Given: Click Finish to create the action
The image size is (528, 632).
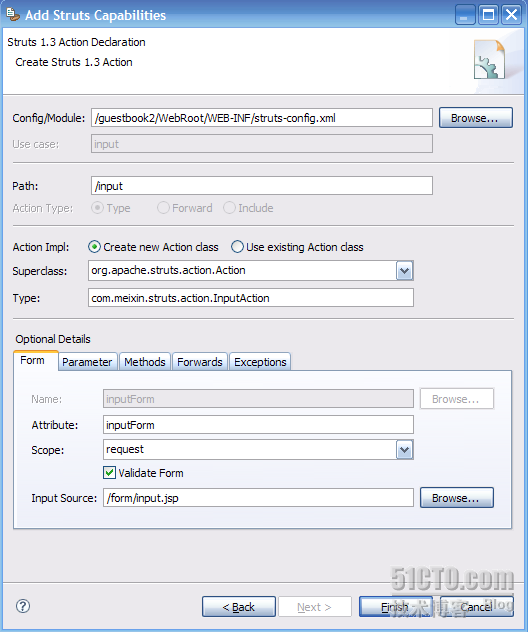Looking at the screenshot, I should 395,607.
